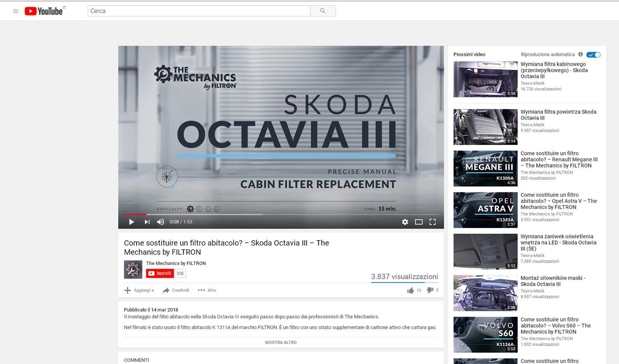Click the Condividi share button

176,290
